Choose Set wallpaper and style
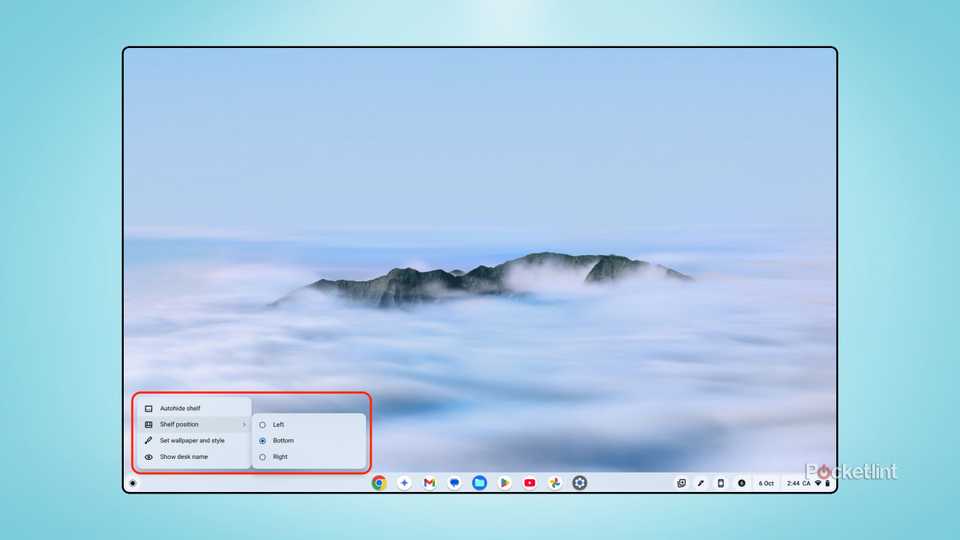The height and width of the screenshot is (540, 960). click(191, 440)
